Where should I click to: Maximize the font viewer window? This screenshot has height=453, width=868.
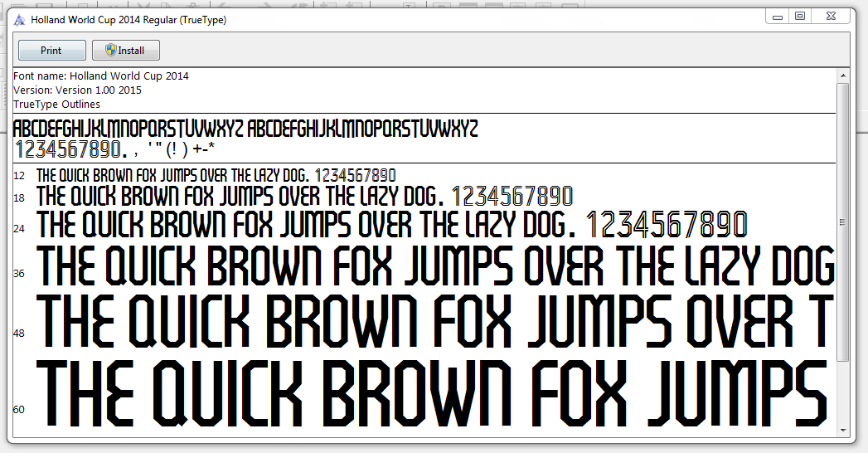point(800,17)
